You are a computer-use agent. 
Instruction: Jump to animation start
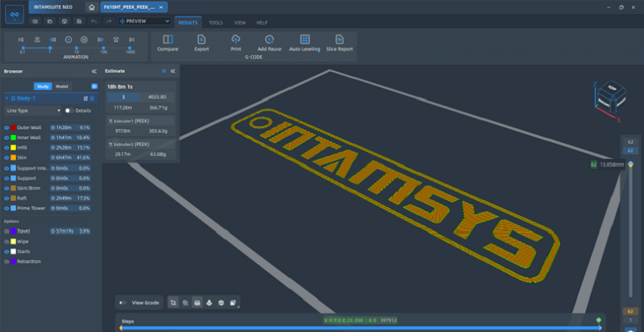click(21, 40)
